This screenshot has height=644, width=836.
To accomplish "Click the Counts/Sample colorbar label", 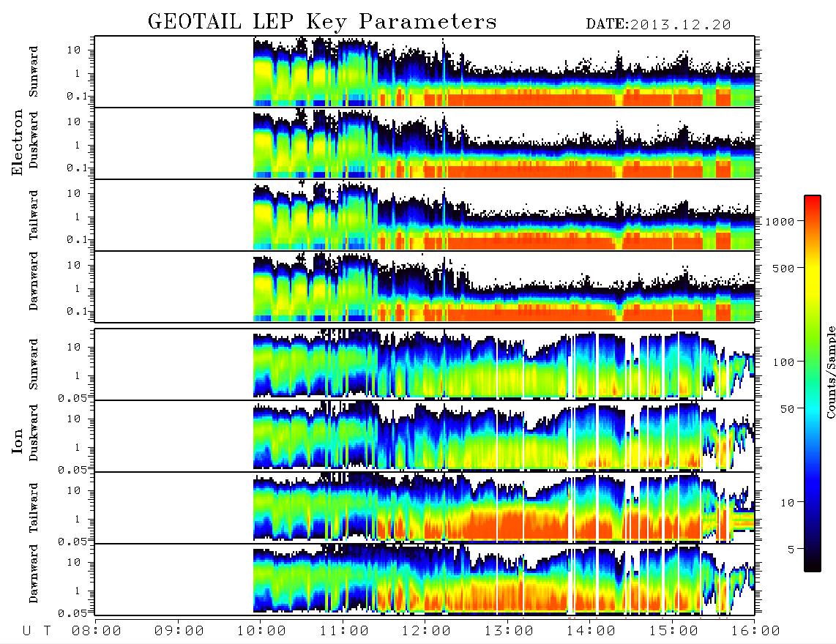I will 830,372.
